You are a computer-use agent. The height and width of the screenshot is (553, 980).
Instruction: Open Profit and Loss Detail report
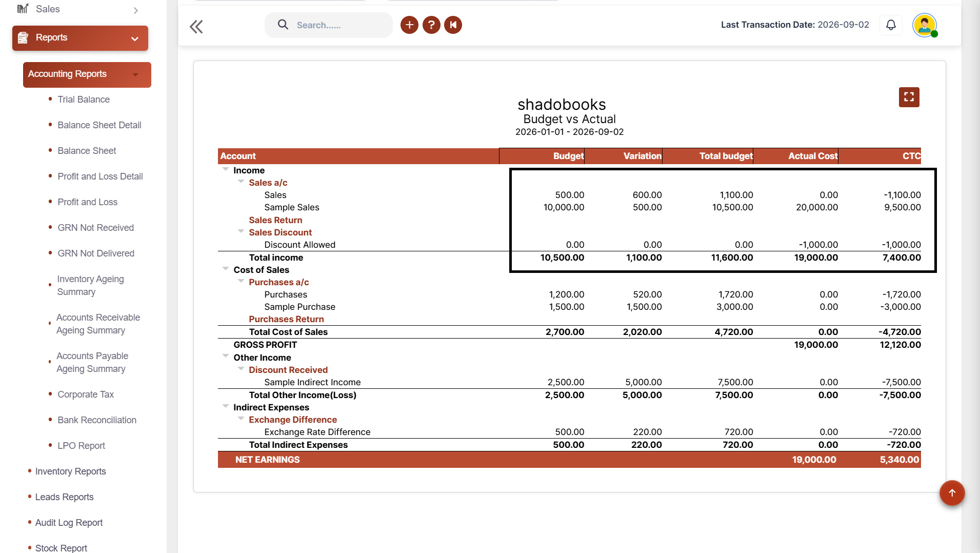point(100,176)
